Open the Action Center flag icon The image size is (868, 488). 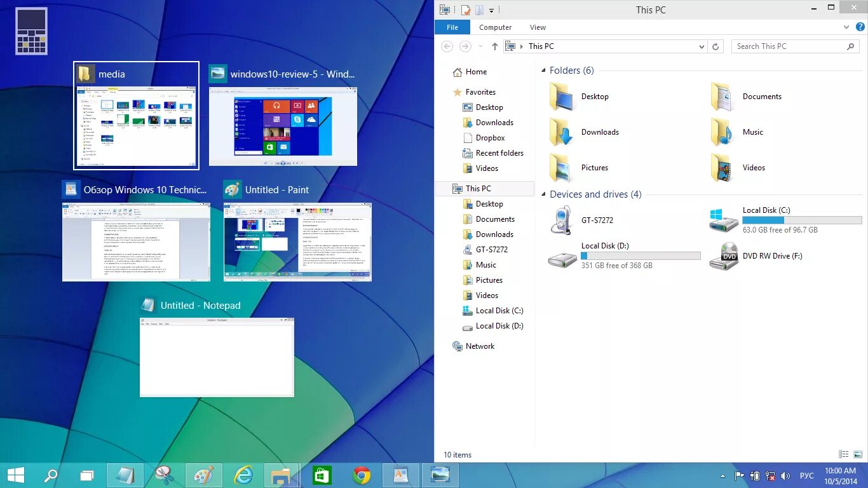tap(740, 476)
